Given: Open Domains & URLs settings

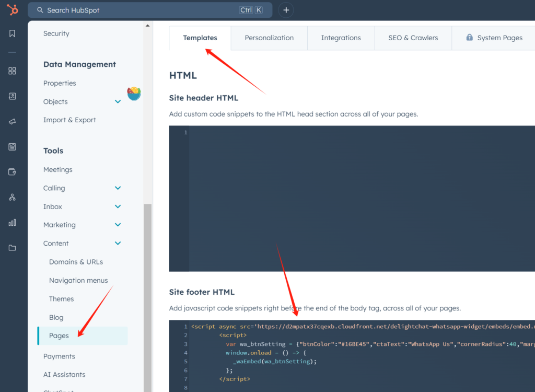Looking at the screenshot, I should coord(76,262).
